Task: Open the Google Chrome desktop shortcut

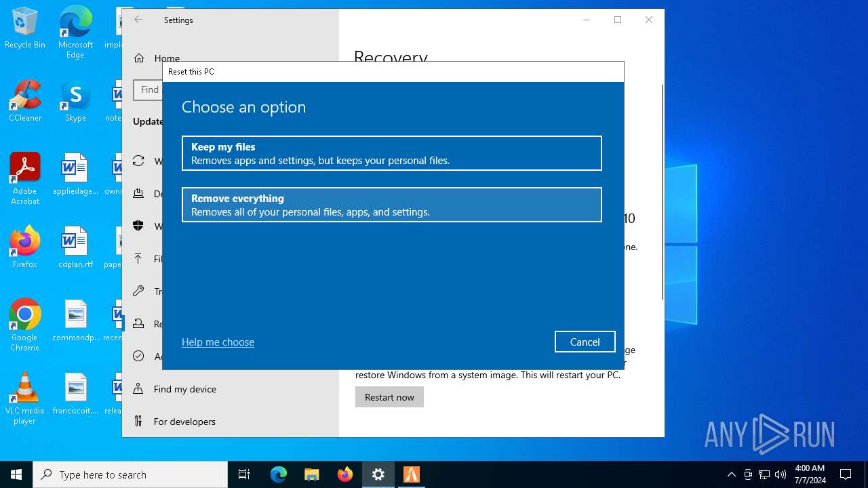Action: tap(25, 325)
